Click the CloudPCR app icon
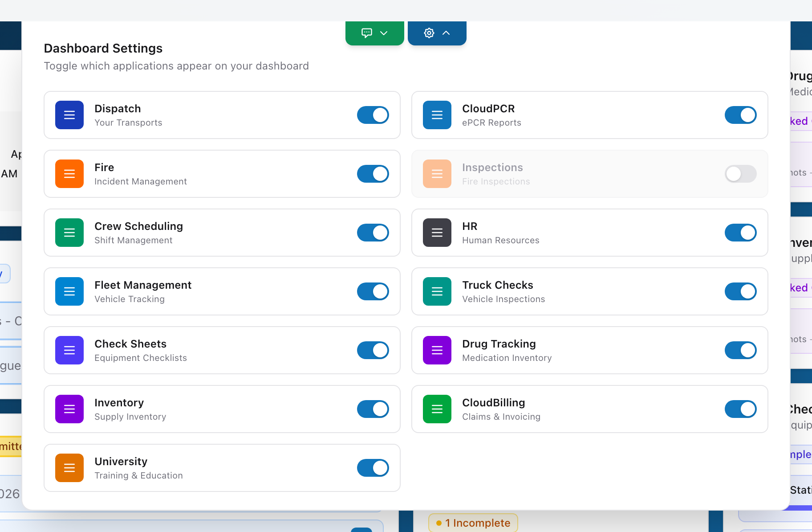This screenshot has height=532, width=812. point(437,115)
